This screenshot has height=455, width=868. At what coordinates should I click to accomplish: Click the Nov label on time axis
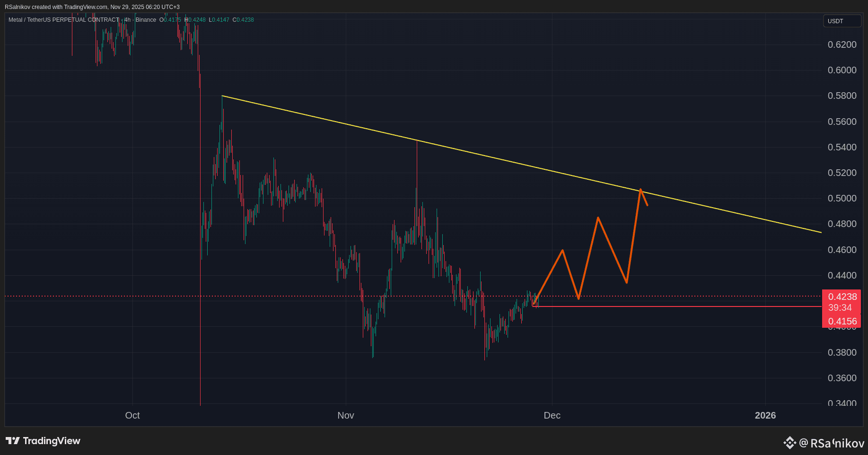point(346,415)
